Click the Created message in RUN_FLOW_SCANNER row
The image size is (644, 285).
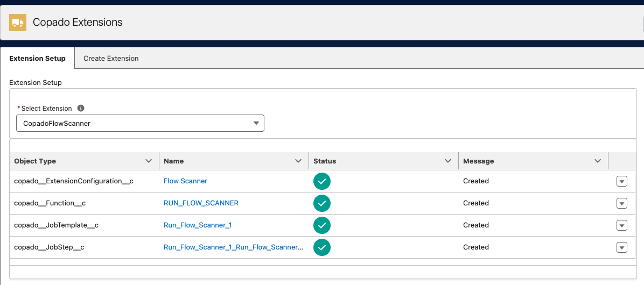pyautogui.click(x=475, y=203)
